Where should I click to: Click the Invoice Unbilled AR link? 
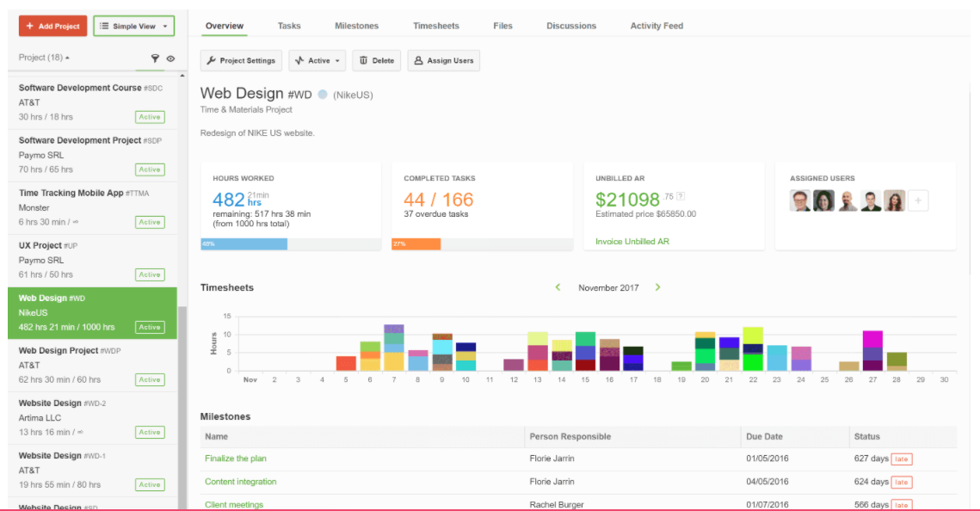click(x=632, y=242)
